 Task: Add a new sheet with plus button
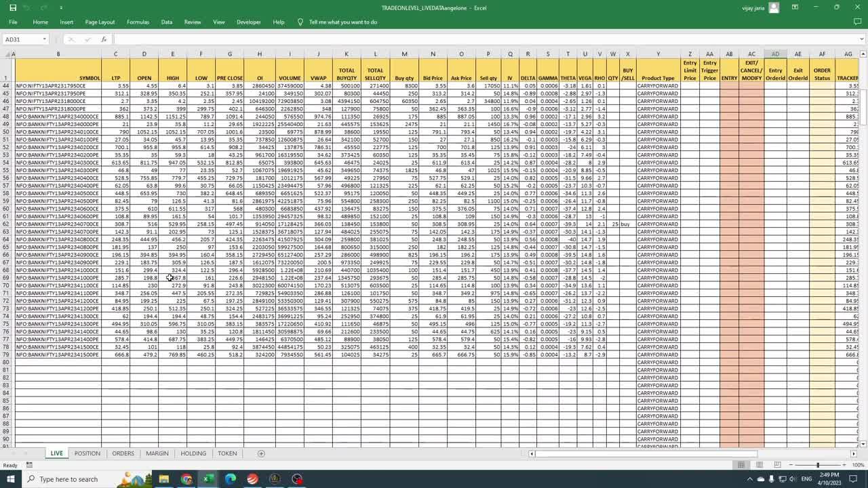[x=261, y=453]
